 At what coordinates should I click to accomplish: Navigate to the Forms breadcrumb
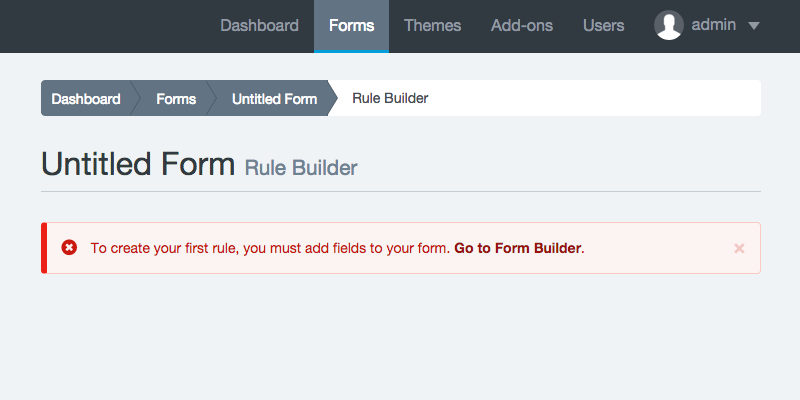click(176, 98)
